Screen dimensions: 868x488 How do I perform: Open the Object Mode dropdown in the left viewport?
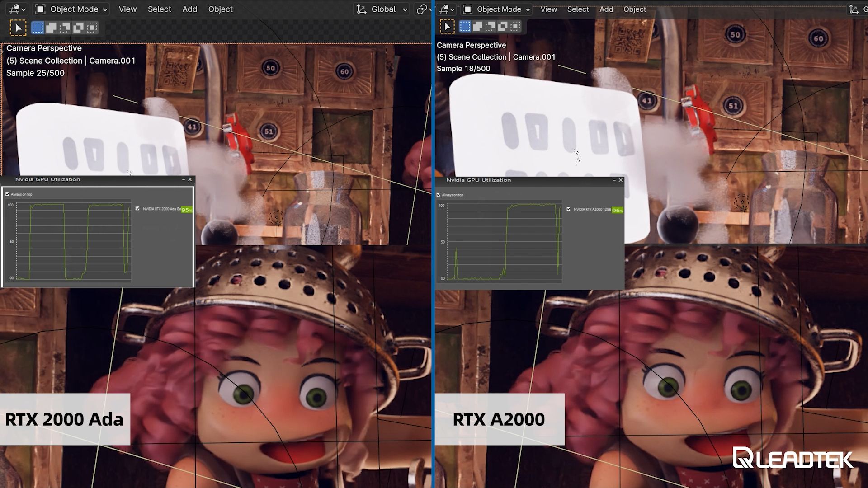(71, 9)
